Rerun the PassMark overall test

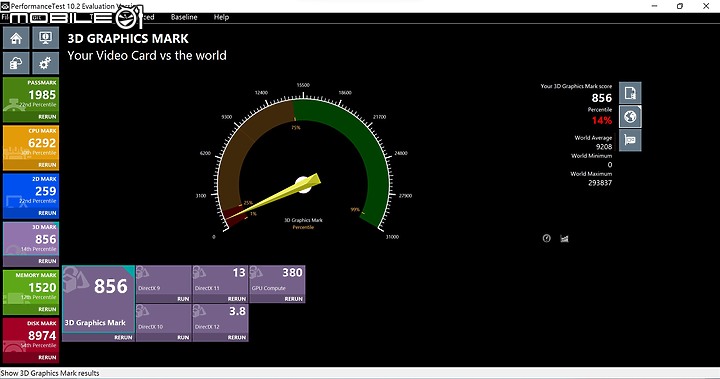click(x=47, y=117)
